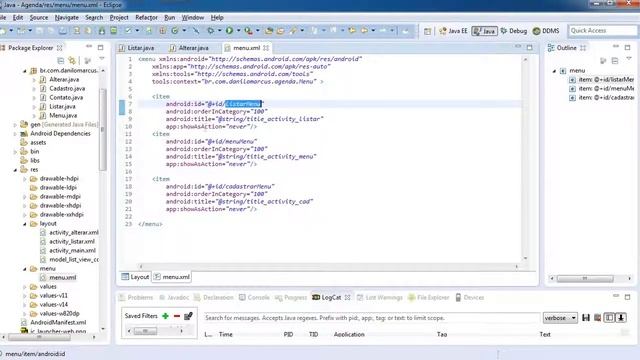
Task: Sort Outline items button
Action: 603,61
